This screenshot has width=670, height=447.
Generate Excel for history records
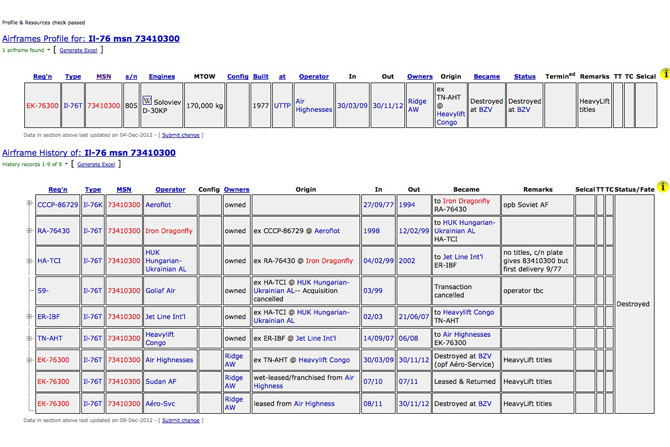(x=96, y=165)
